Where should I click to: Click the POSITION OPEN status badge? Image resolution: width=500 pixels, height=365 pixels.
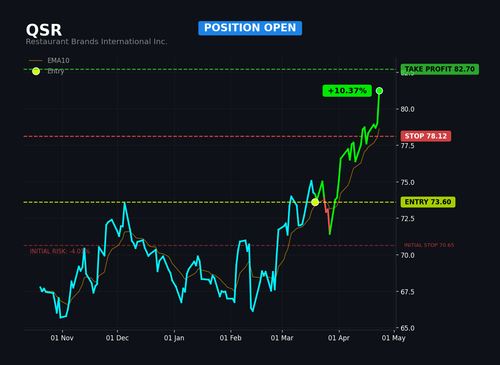click(250, 28)
